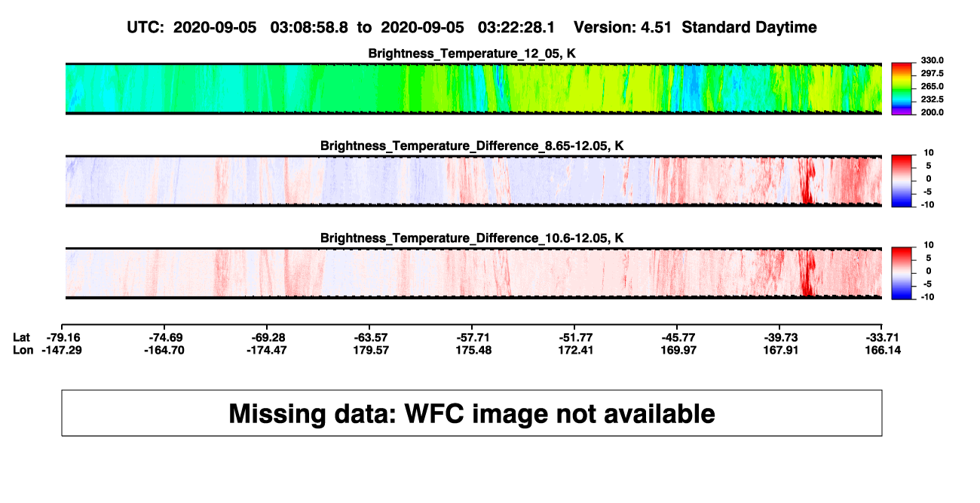Select the Brightness_Temperature_12_05 panel title

472,54
